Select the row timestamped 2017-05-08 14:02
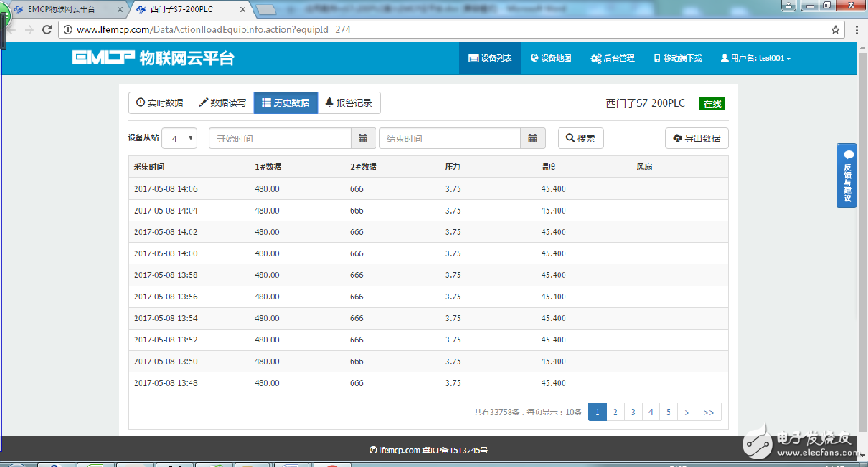This screenshot has width=868, height=467. [x=428, y=232]
